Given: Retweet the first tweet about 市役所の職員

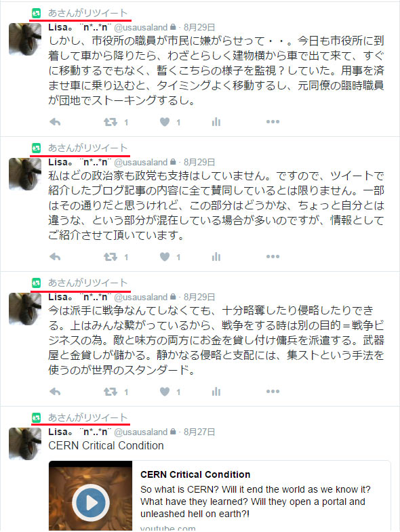Looking at the screenshot, I should click(111, 122).
